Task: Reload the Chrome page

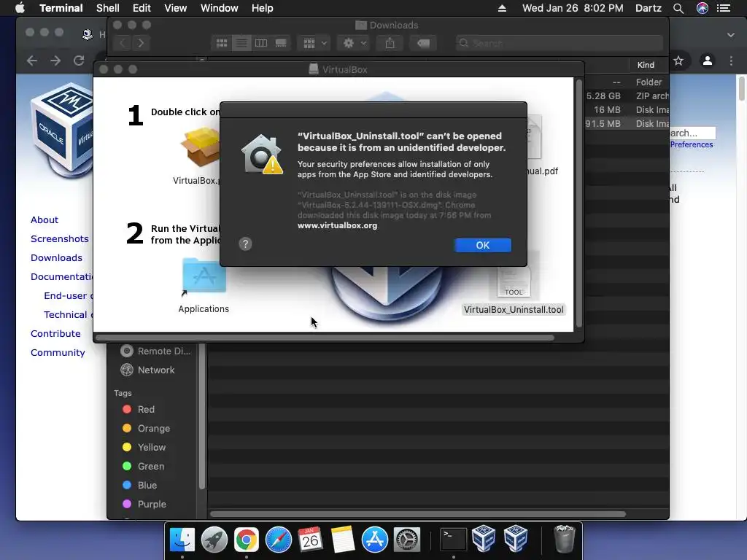Action: (x=79, y=61)
